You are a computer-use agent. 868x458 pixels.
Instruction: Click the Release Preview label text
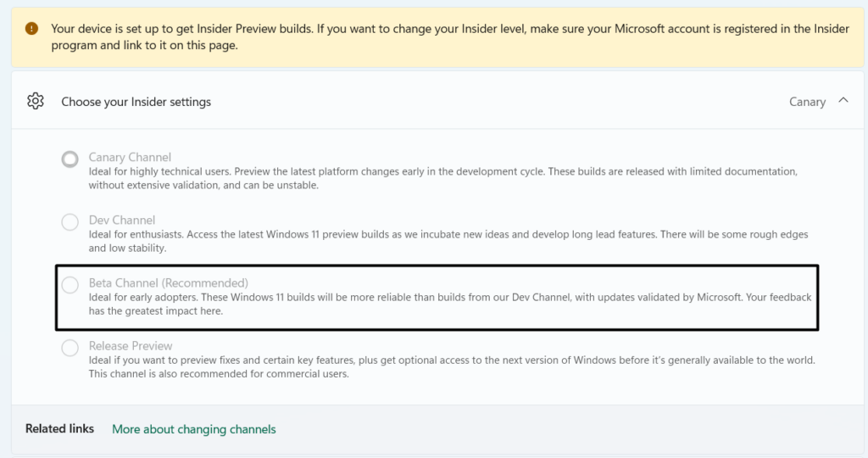point(131,345)
